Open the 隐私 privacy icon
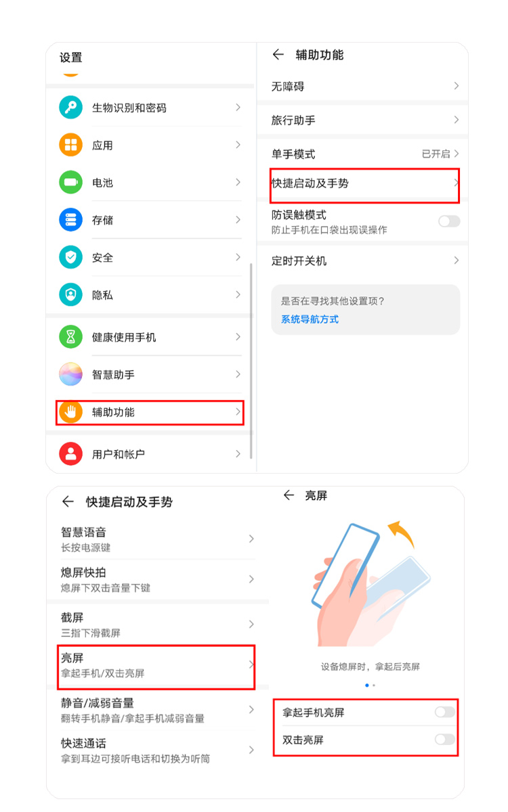Screen dimensions: 508x812 tap(70, 295)
